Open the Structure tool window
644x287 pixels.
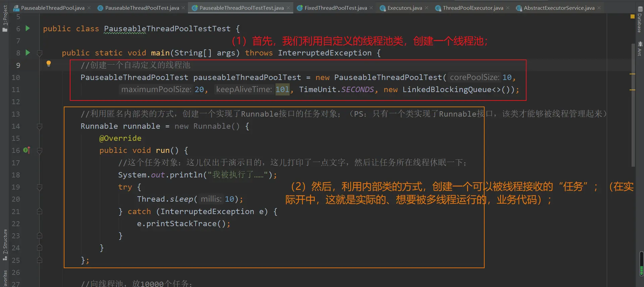click(5, 245)
